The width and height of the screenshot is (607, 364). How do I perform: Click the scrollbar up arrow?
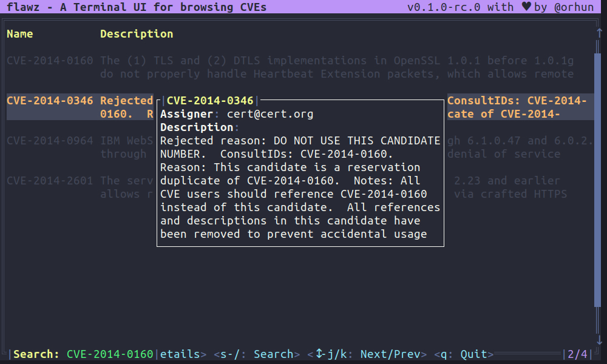599,33
